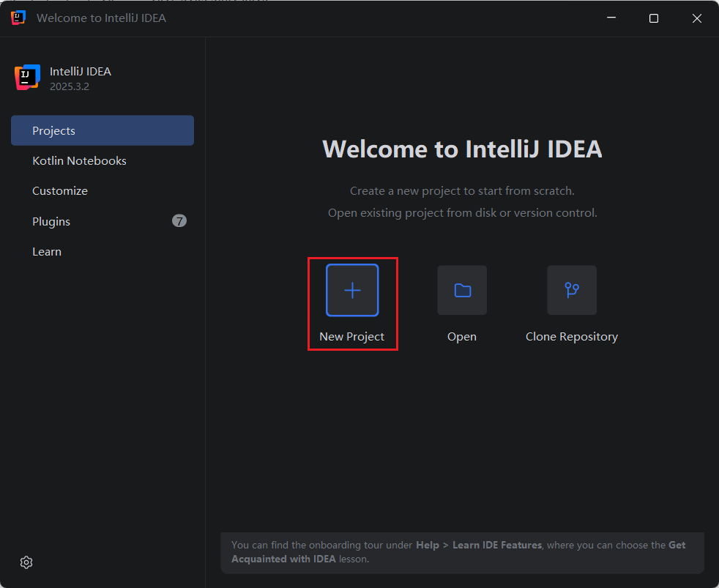Maximize the Welcome window
The height and width of the screenshot is (588, 719).
tap(654, 18)
